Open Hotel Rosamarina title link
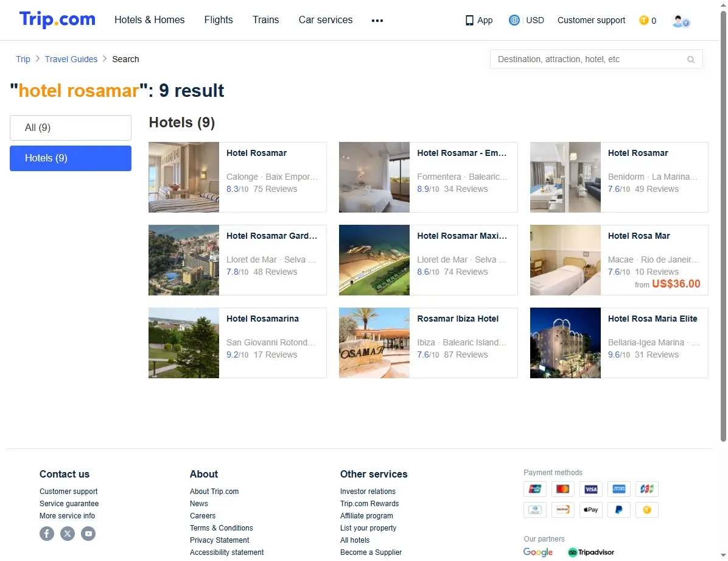Screen dimensions: 728x561 (262, 319)
